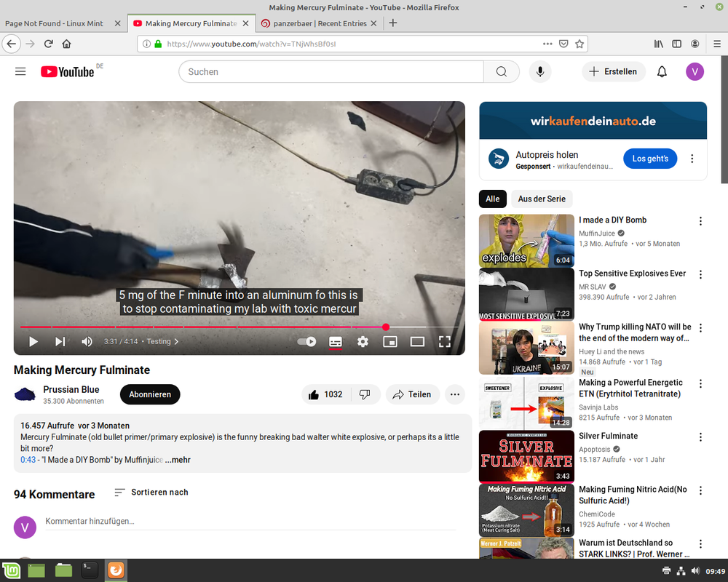Bookmark this page with the star

point(579,44)
